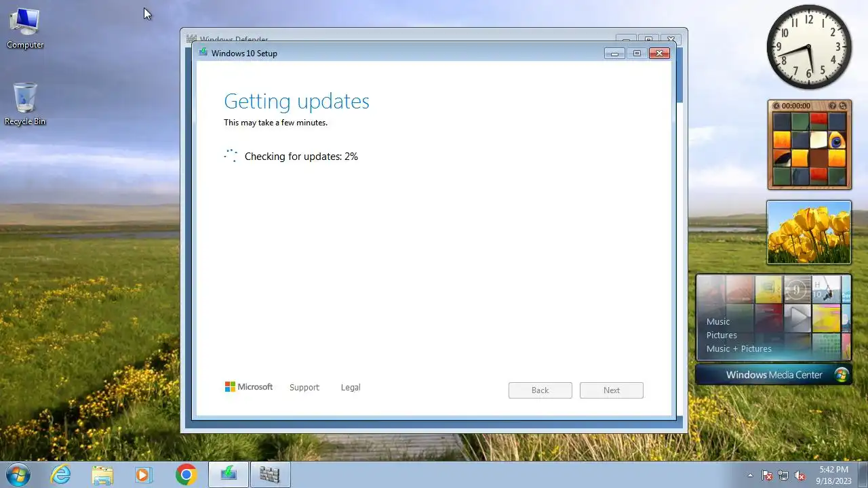Image resolution: width=868 pixels, height=488 pixels.
Task: Click the Back button
Action: (540, 390)
